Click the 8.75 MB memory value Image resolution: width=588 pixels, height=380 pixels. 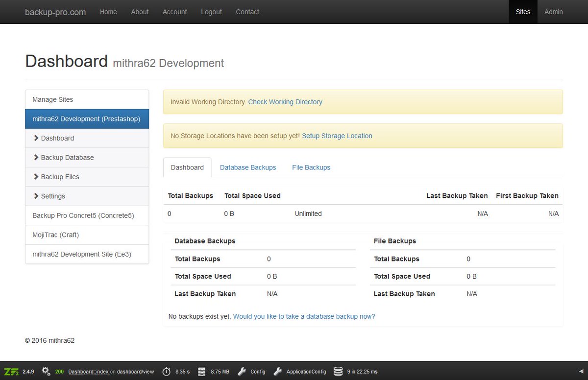coord(220,372)
